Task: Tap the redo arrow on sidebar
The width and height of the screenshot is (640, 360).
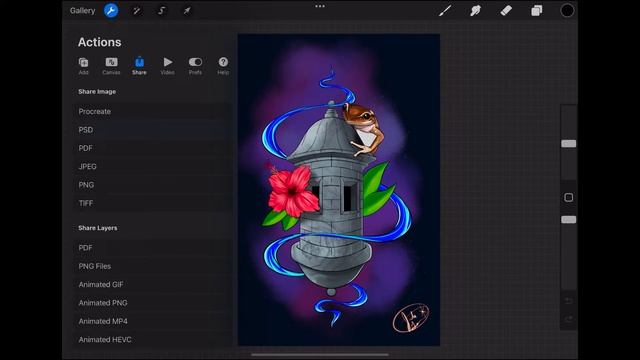Action: click(x=569, y=319)
